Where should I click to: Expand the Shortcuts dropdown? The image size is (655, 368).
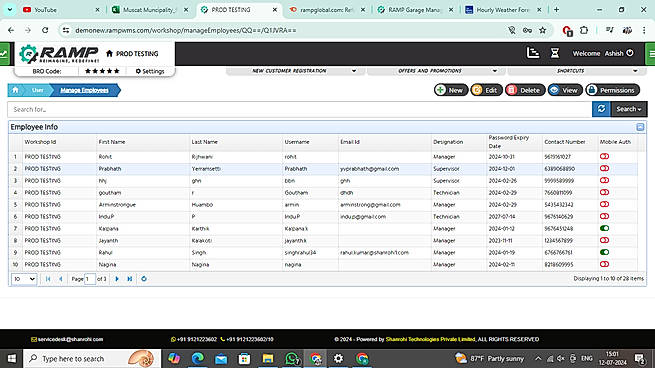click(x=576, y=71)
